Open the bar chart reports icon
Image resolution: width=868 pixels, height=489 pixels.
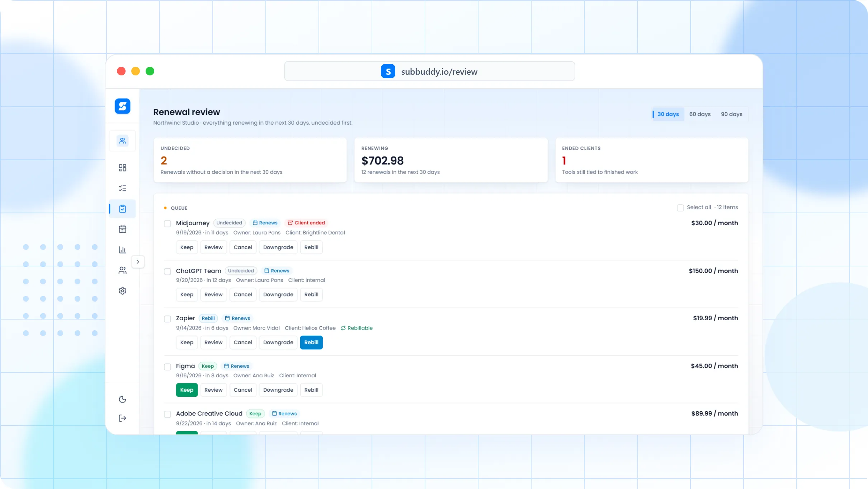coord(122,250)
